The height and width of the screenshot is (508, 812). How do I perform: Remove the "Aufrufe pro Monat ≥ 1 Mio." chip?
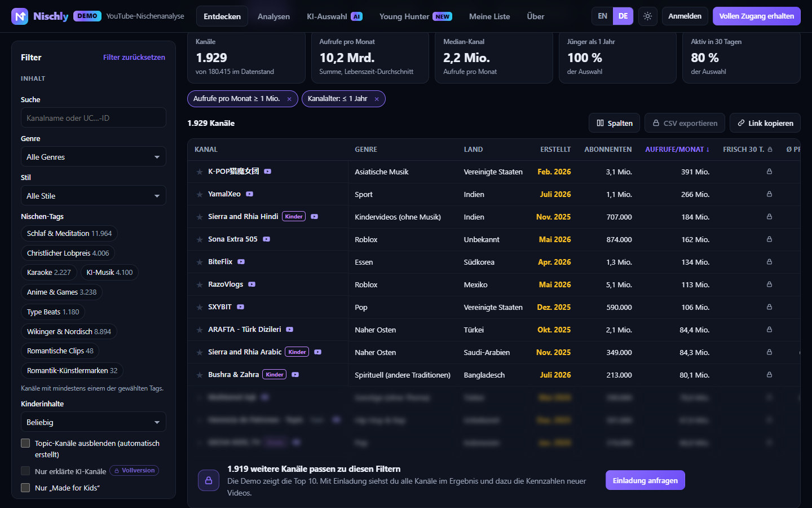pos(289,99)
